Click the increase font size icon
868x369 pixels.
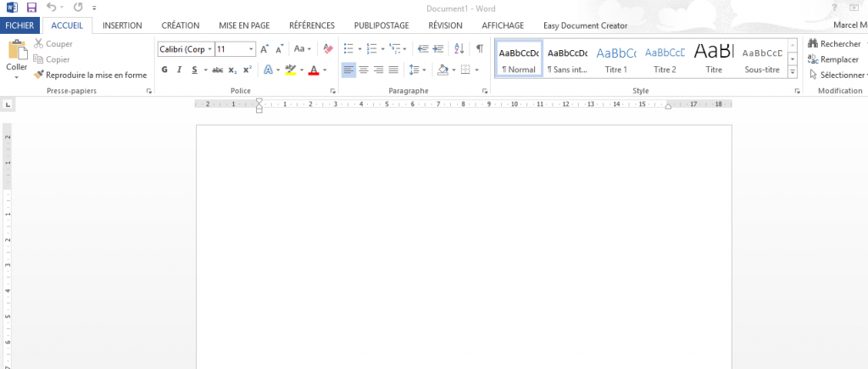pyautogui.click(x=264, y=49)
